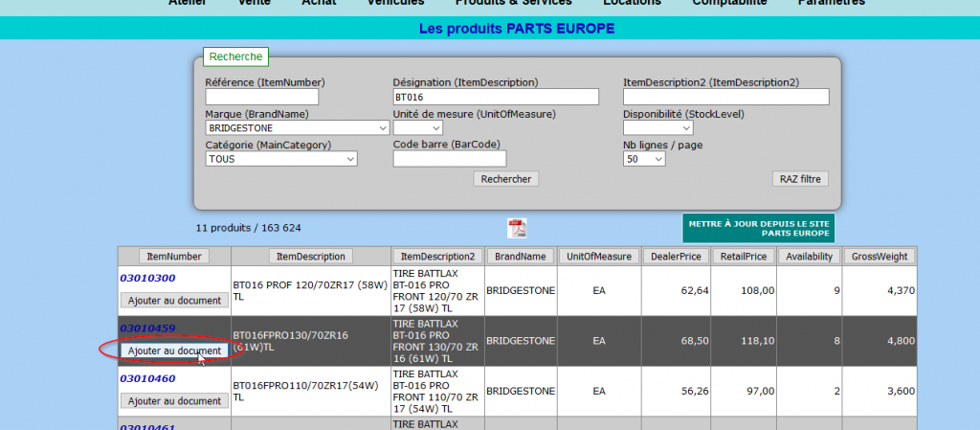Click dealer price 56,26

pos(695,391)
